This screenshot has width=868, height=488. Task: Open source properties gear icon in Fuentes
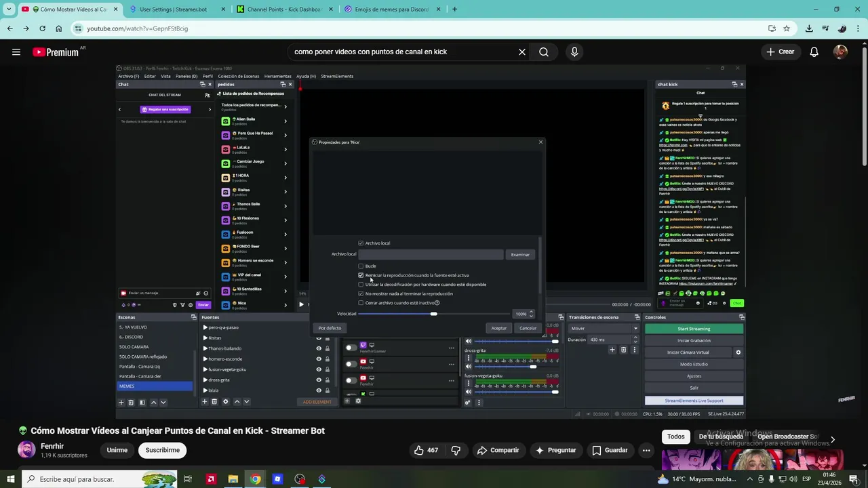click(x=226, y=401)
